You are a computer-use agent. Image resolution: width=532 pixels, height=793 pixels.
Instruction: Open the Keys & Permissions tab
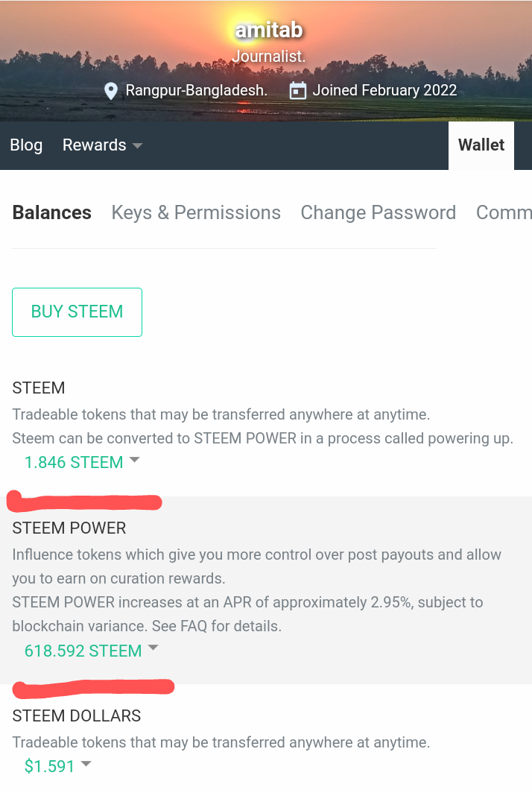coord(196,212)
